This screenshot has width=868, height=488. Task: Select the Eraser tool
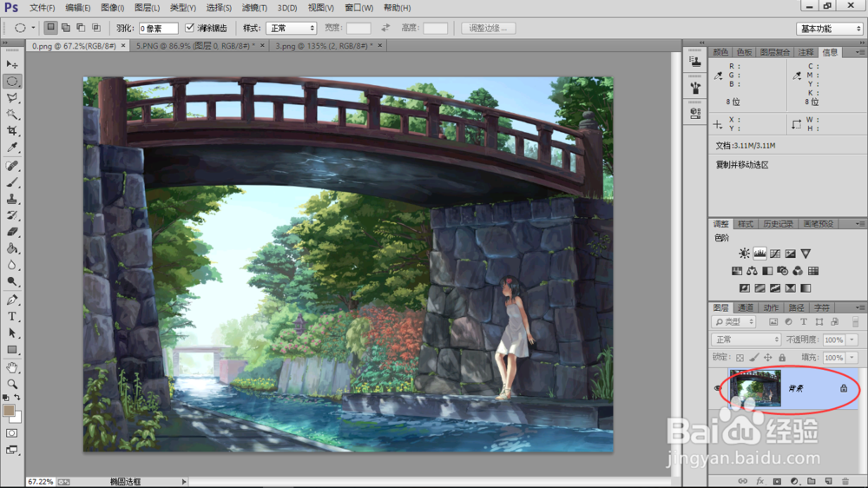point(12,232)
